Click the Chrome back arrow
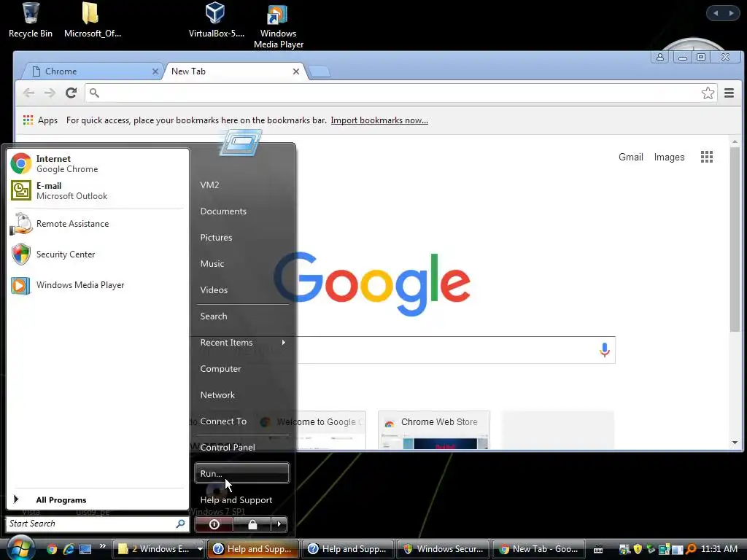Viewport: 747px width, 560px height. [28, 93]
